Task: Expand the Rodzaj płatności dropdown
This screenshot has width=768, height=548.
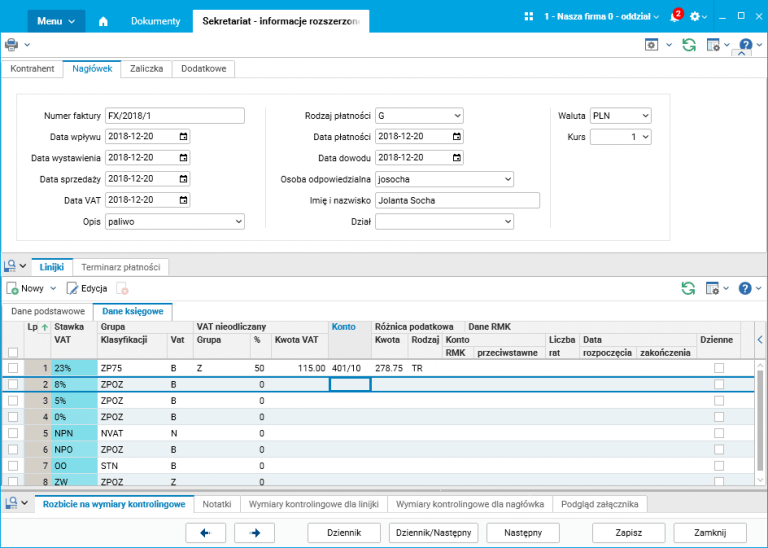Action: coord(457,116)
